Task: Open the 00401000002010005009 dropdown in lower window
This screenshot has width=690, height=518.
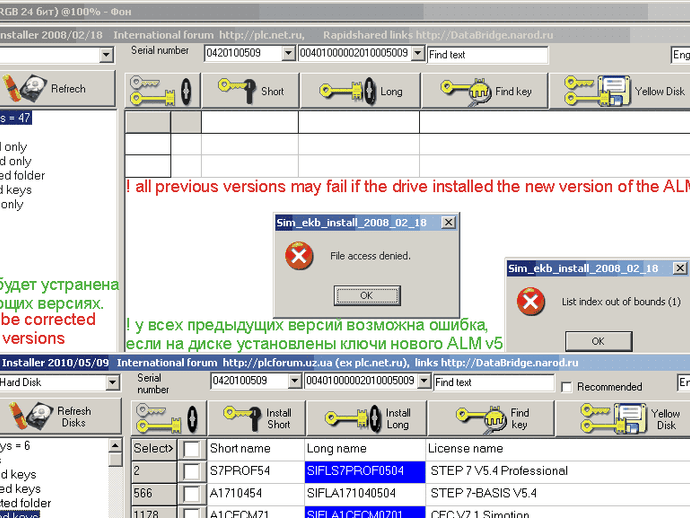Action: [x=424, y=381]
